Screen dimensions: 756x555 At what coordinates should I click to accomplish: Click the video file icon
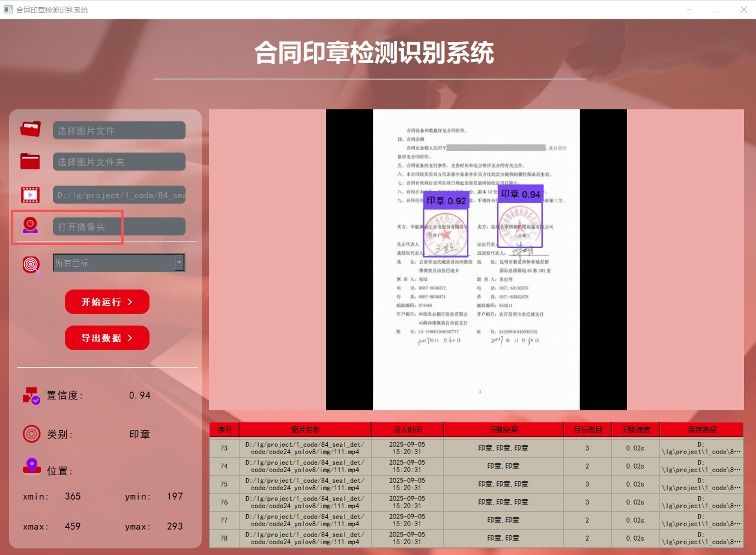click(30, 195)
